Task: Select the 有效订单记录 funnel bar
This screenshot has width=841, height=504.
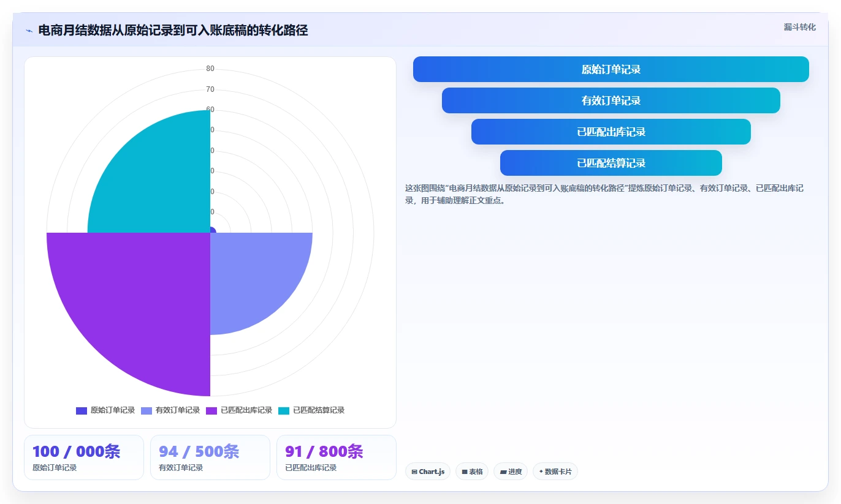Action: click(611, 100)
